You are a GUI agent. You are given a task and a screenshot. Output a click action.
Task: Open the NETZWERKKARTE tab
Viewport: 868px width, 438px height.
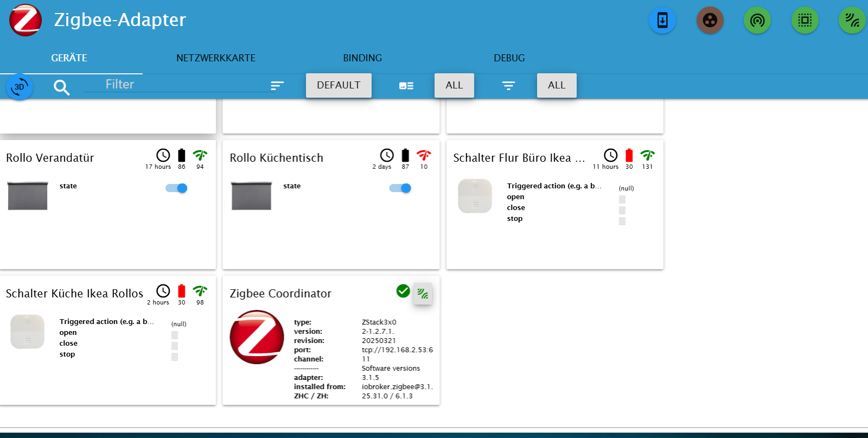[216, 58]
